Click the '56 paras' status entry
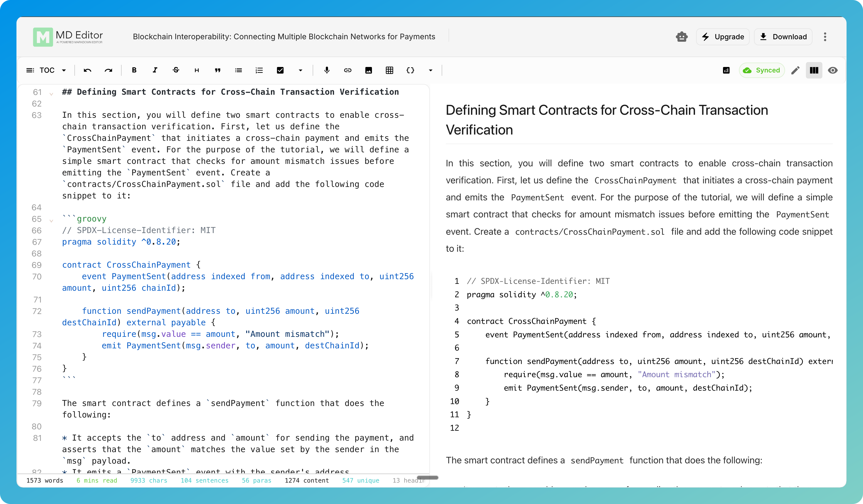Screen dimensions: 863x504 coord(256,480)
